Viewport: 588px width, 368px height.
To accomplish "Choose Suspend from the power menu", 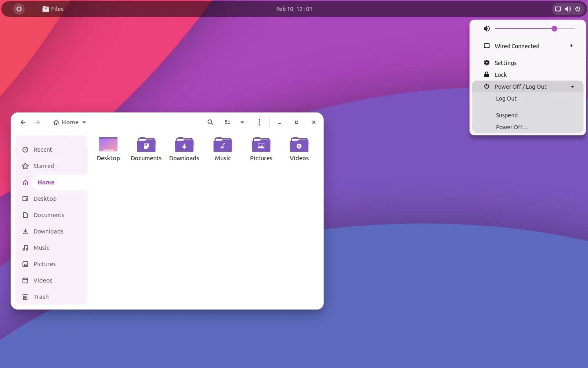I will [507, 115].
